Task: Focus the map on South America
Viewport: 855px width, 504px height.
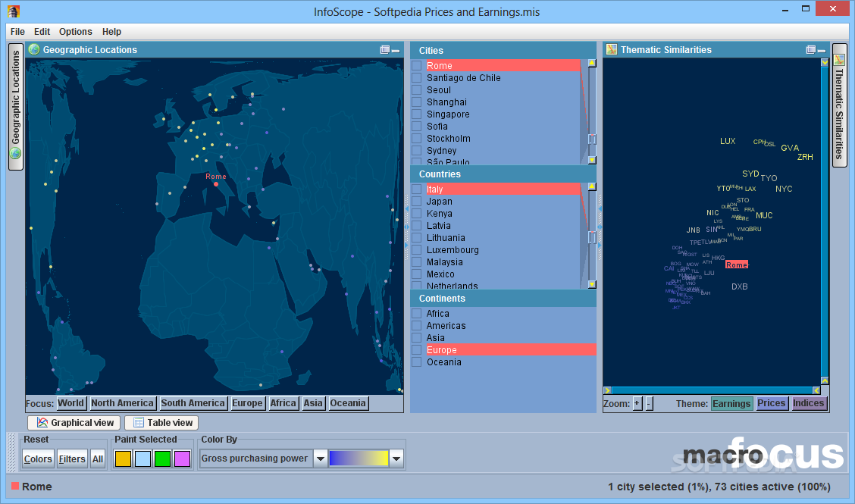Action: coord(193,403)
